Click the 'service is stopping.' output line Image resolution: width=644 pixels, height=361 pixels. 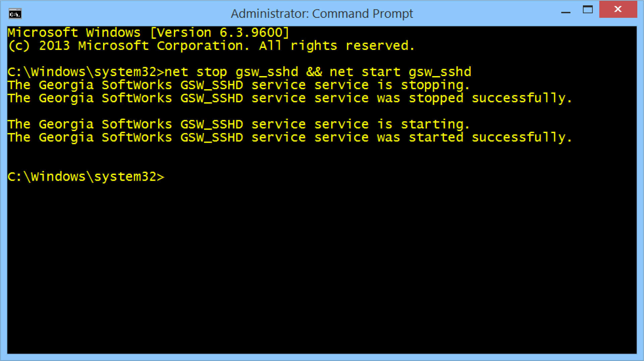click(238, 85)
